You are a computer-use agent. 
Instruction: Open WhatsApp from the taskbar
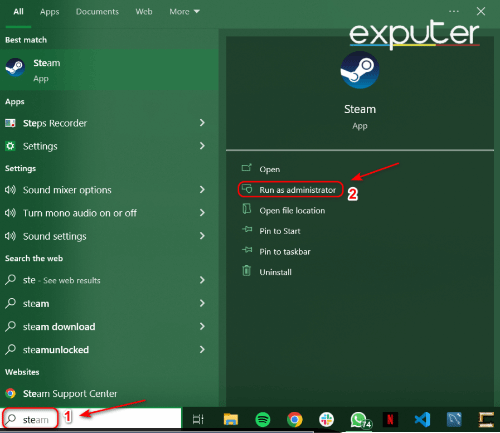[359, 419]
